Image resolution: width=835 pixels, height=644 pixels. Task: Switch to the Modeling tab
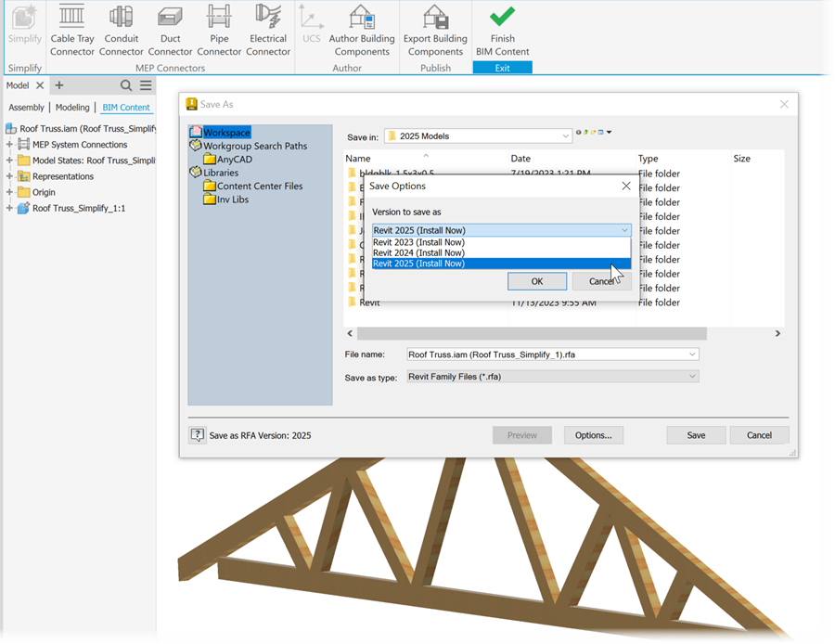(x=72, y=107)
